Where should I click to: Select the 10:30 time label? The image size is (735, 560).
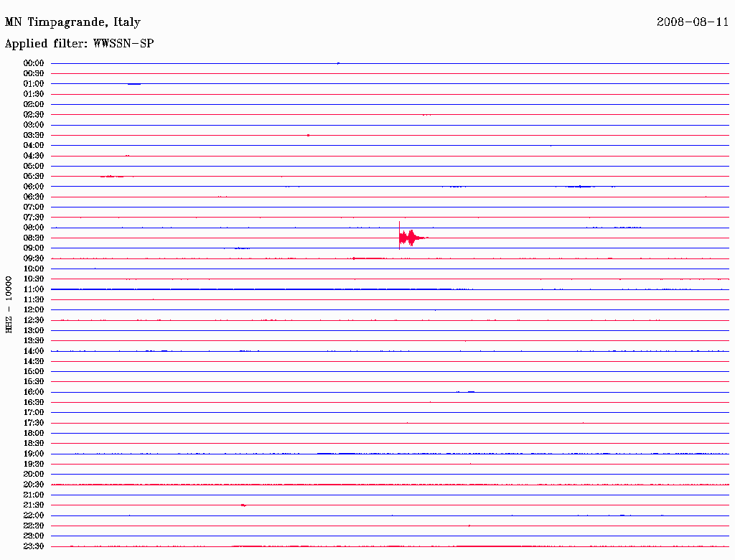[34, 279]
